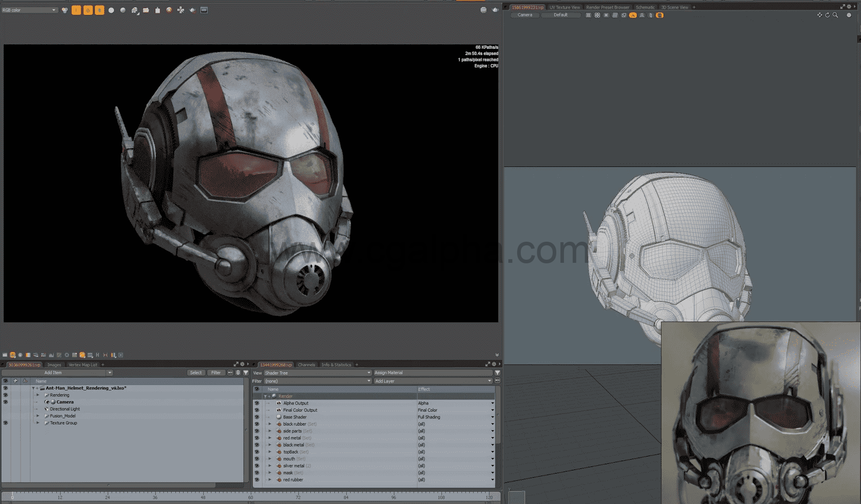Screen dimensions: 861x504
Task: Click the colorful palette ball icon
Action: [x=169, y=10]
